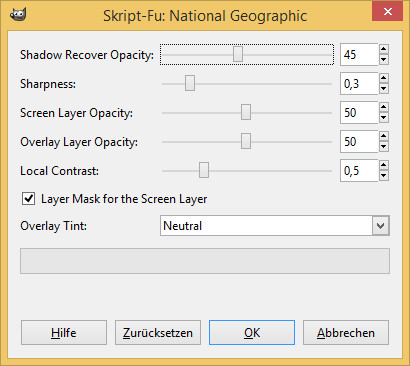Click the Overlay Tint label
This screenshot has height=366, width=410.
(x=53, y=226)
